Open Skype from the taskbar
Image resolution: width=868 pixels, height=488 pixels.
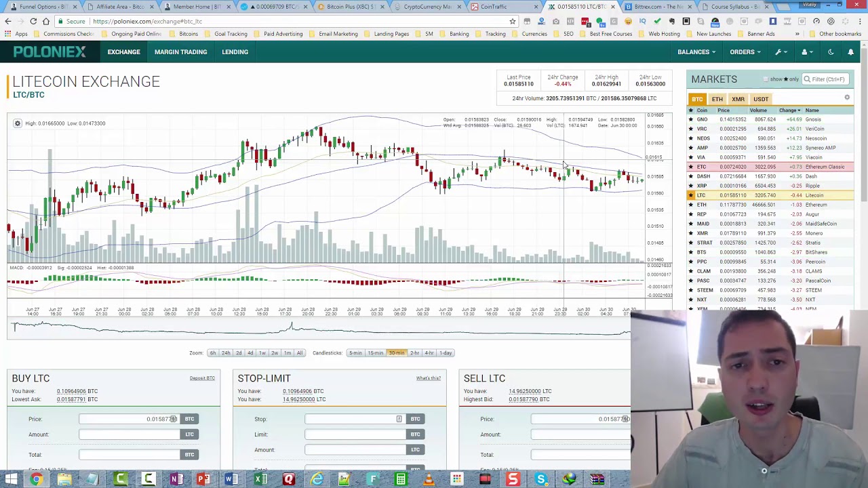tap(540, 480)
